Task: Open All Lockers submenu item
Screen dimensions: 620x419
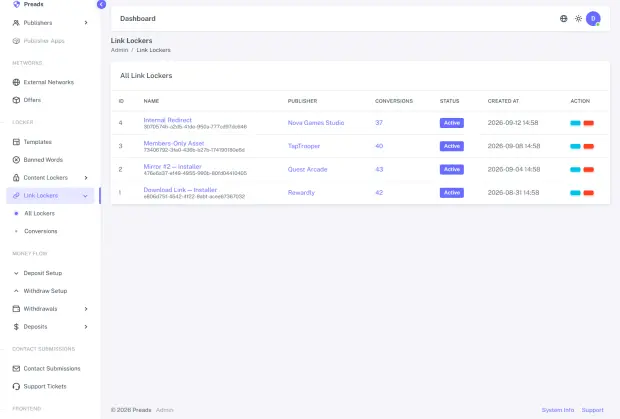Action: [40, 213]
